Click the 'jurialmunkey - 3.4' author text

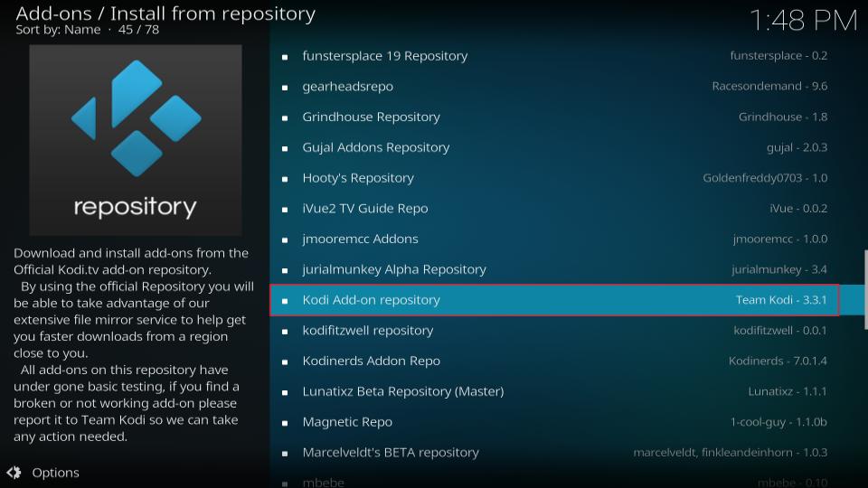[x=778, y=269]
